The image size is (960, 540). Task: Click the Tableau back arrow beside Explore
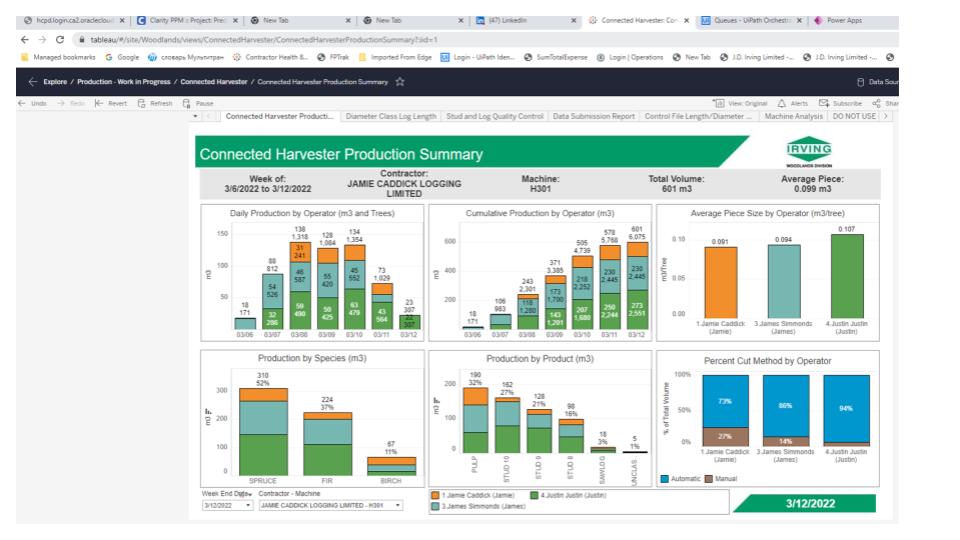pos(32,81)
